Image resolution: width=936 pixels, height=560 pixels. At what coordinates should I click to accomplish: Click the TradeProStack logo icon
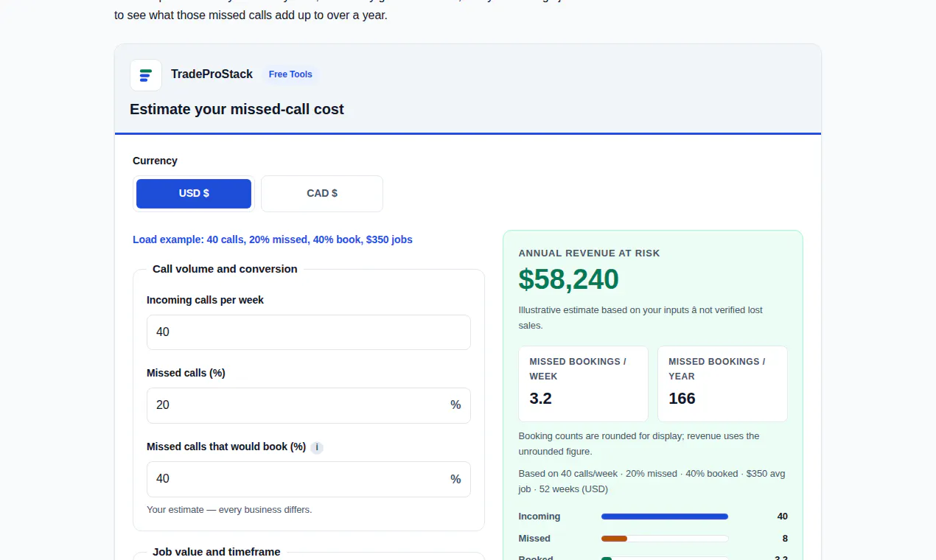tap(146, 75)
